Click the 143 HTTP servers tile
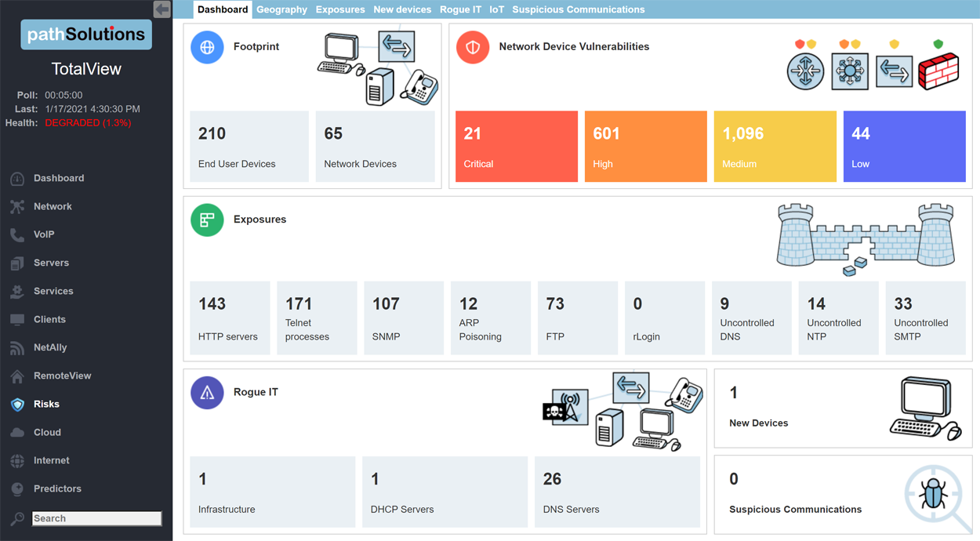The width and height of the screenshot is (980, 541). tap(230, 318)
